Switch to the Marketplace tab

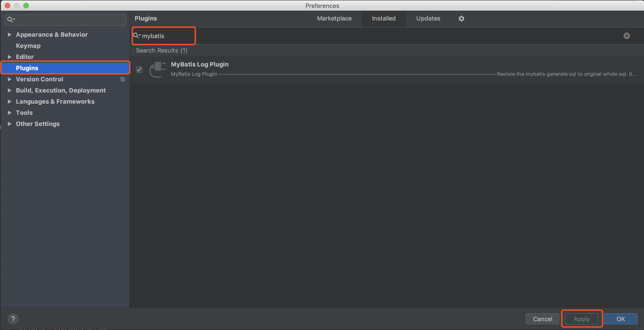pyautogui.click(x=334, y=18)
